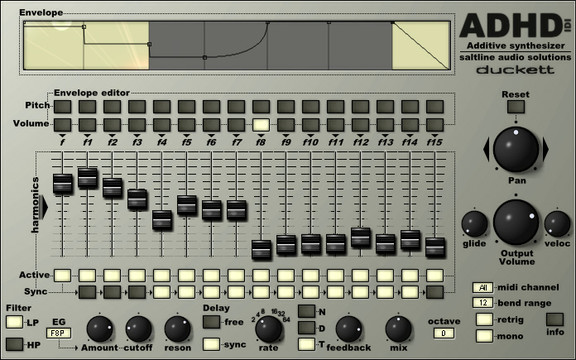Toggle the Sync button for f5
576x360 pixels.
(x=187, y=292)
